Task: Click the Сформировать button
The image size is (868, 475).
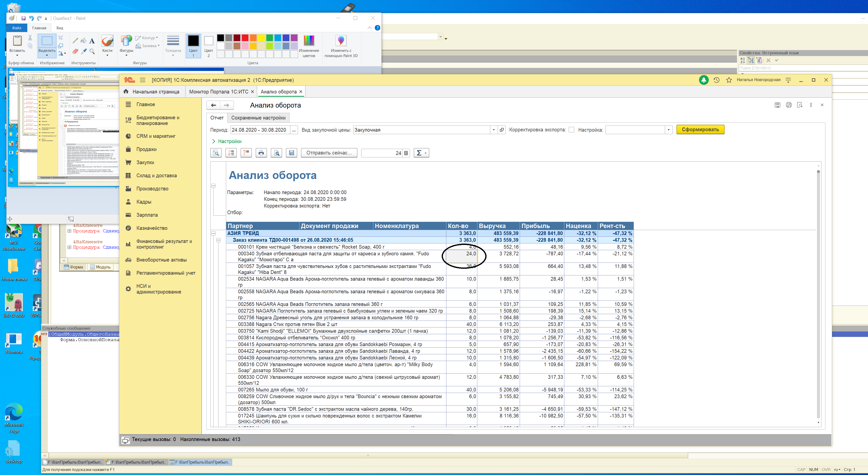Action: pyautogui.click(x=700, y=129)
